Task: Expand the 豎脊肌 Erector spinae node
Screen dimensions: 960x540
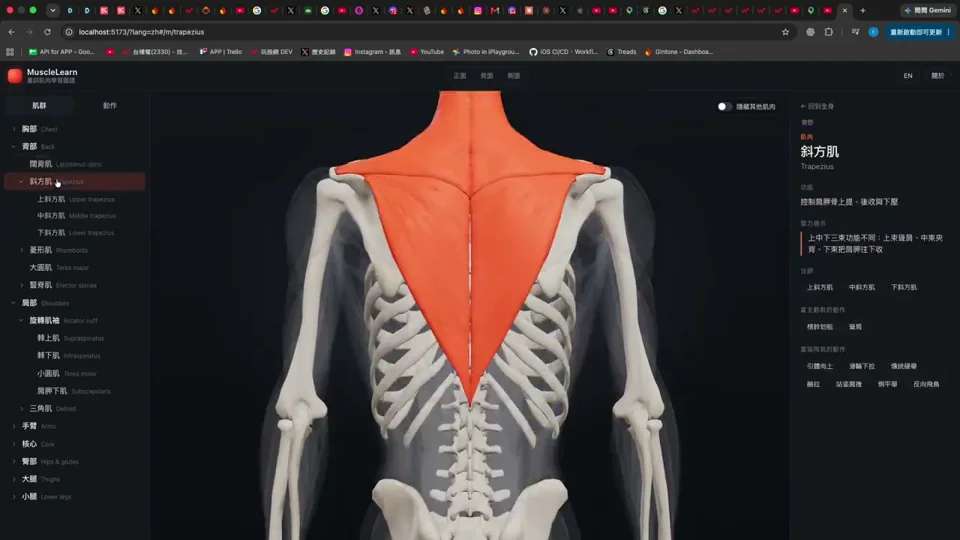Action: tap(22, 285)
